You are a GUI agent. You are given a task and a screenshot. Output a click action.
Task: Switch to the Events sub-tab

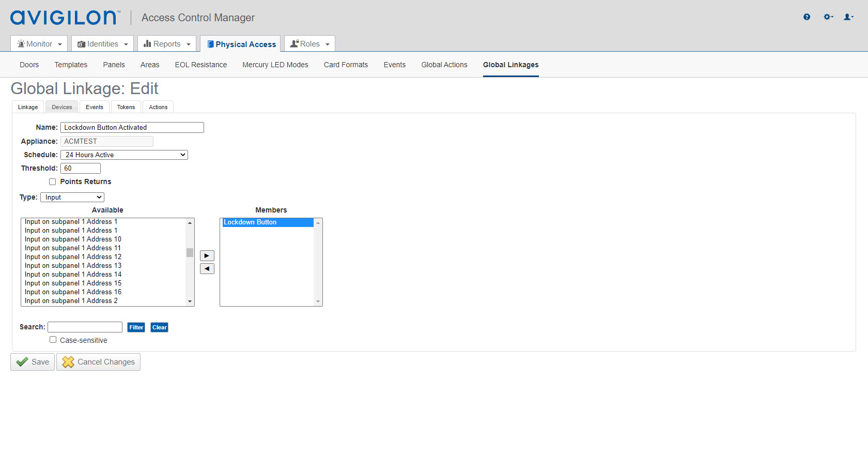95,107
